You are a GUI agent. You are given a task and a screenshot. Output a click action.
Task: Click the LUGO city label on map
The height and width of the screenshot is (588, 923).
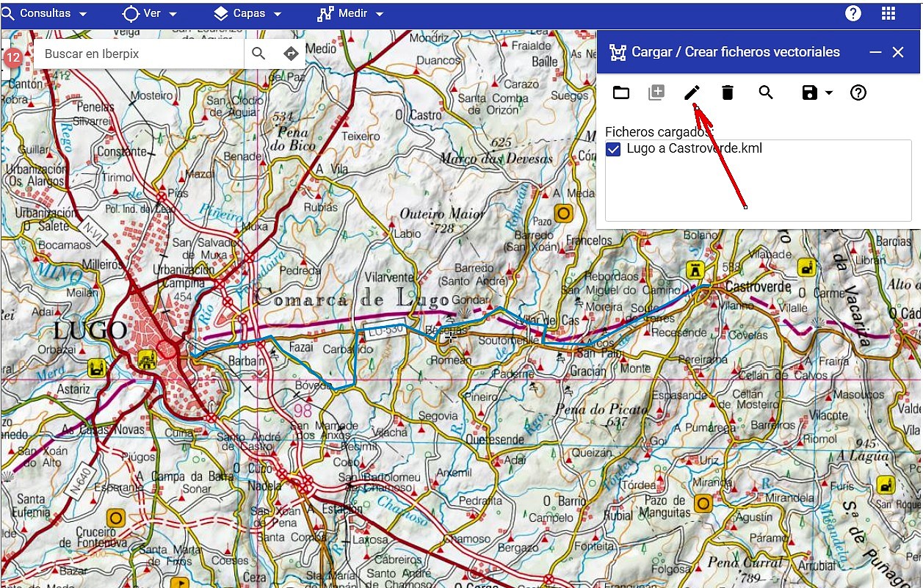(x=90, y=331)
